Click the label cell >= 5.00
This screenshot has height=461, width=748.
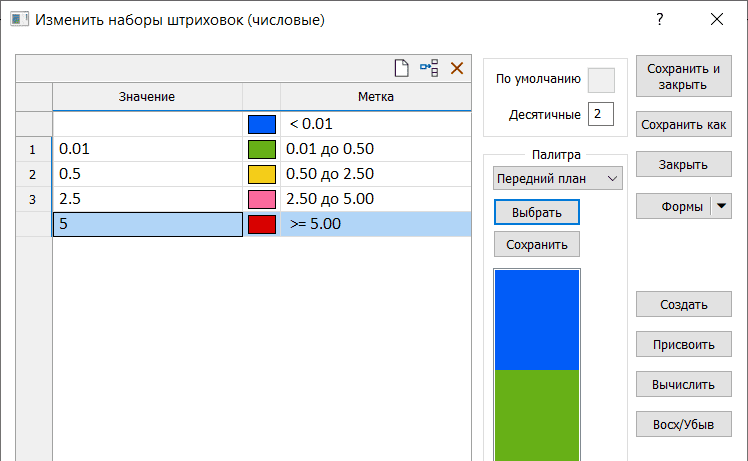point(376,224)
